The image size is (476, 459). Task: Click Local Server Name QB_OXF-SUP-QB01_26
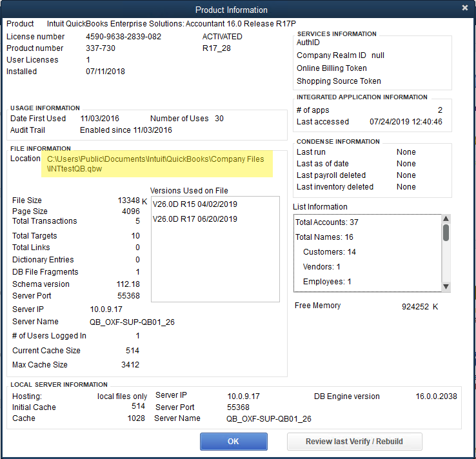click(269, 419)
